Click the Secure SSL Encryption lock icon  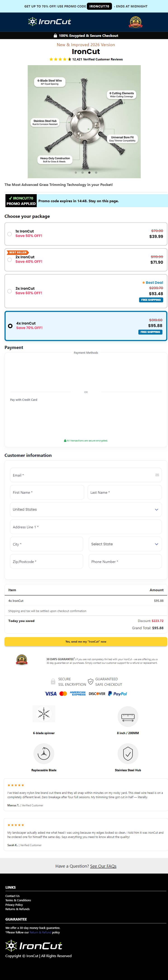pos(53,681)
